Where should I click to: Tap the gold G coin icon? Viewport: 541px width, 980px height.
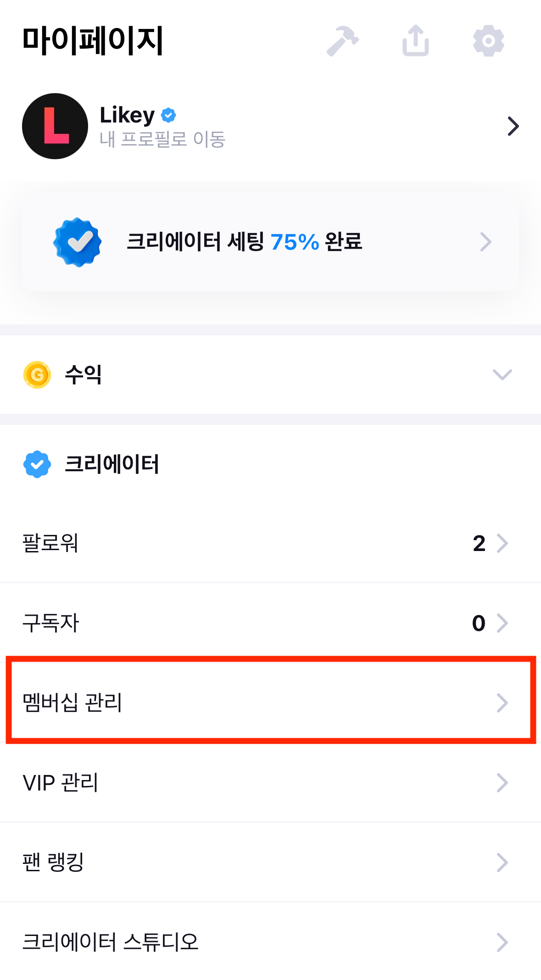point(37,375)
